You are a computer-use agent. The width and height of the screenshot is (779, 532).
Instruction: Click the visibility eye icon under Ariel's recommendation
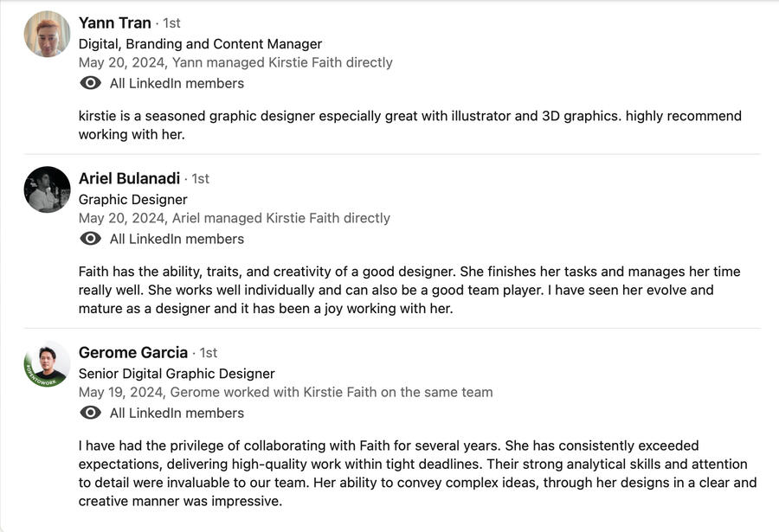tap(90, 239)
